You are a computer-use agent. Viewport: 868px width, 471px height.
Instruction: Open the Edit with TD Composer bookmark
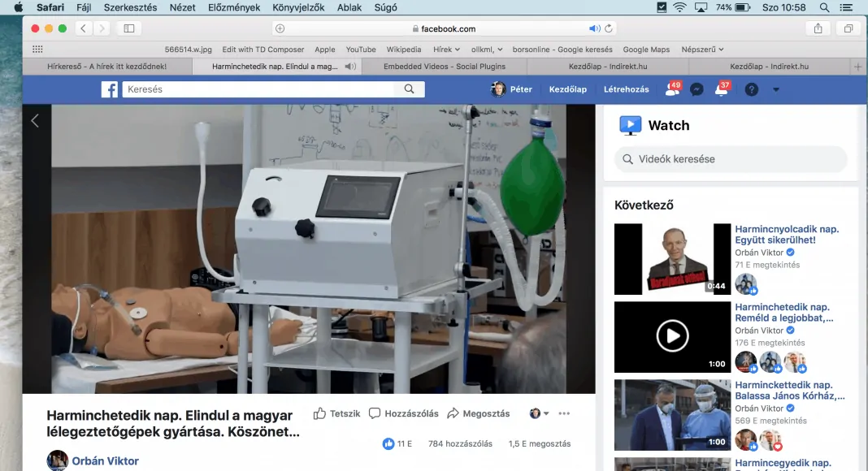tap(263, 50)
